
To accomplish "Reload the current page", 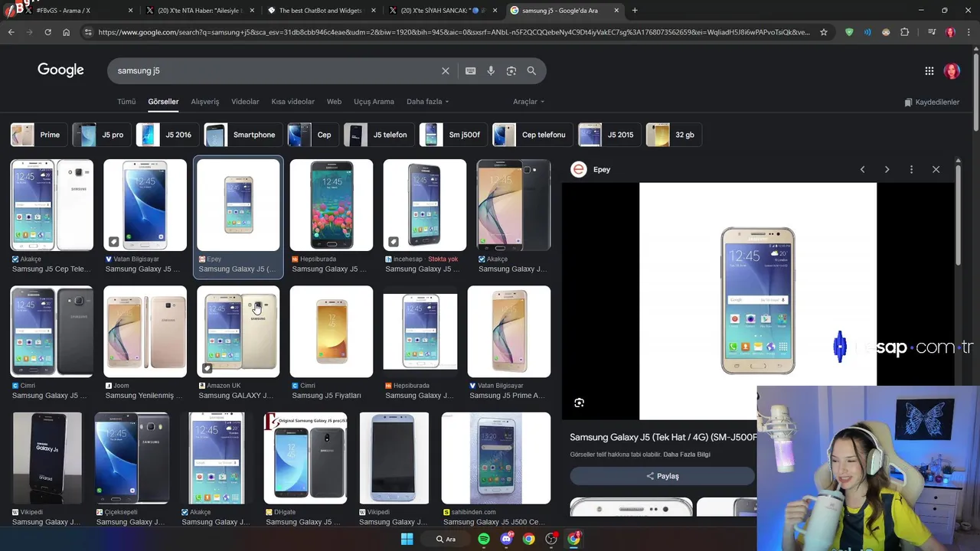I will tap(47, 32).
